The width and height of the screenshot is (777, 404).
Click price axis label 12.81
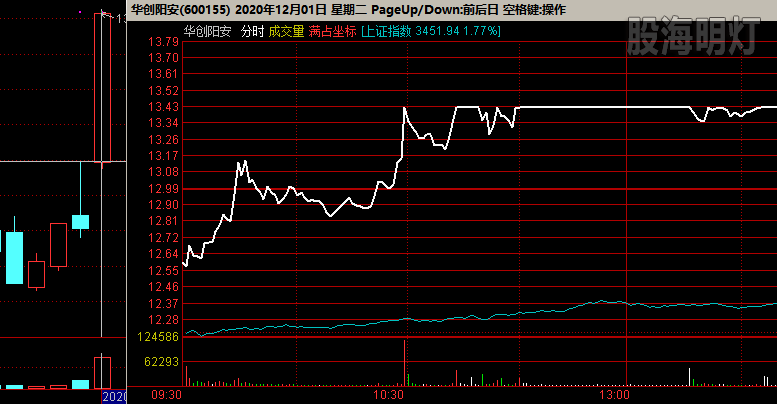click(x=164, y=221)
